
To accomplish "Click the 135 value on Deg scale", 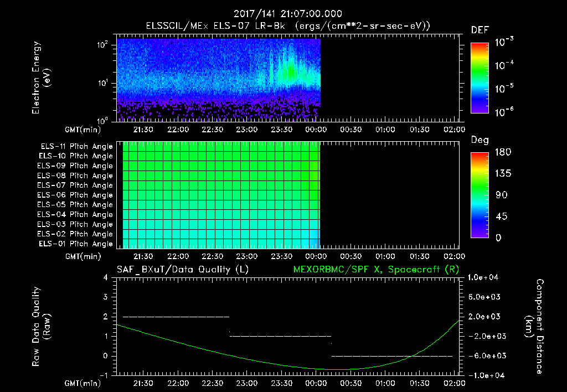I will tap(503, 174).
